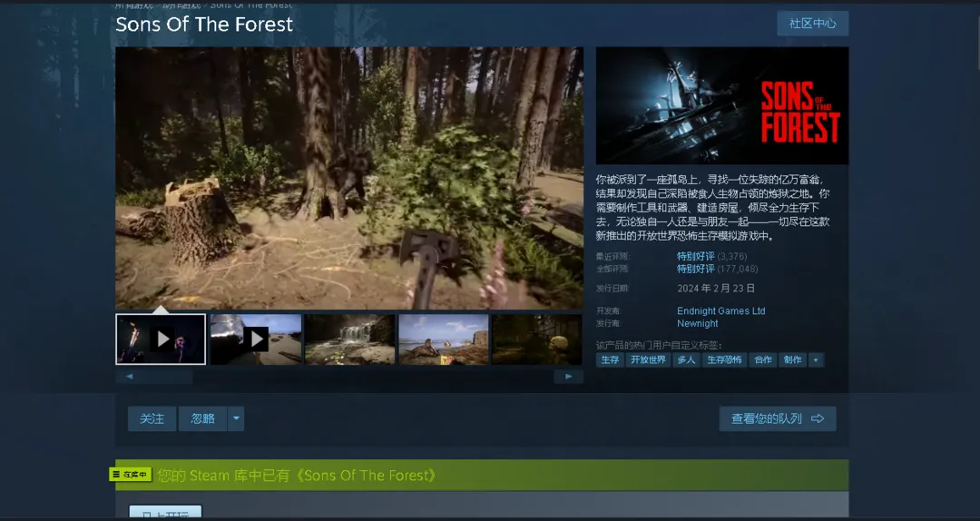980x521 pixels.
Task: Expand the dropdown arrow beside 忽略
Action: (x=236, y=418)
